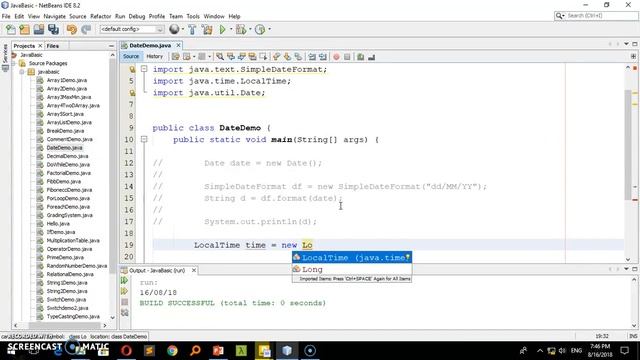Click the Save All toolbar icon
This screenshot has width=640, height=360.
point(53,29)
